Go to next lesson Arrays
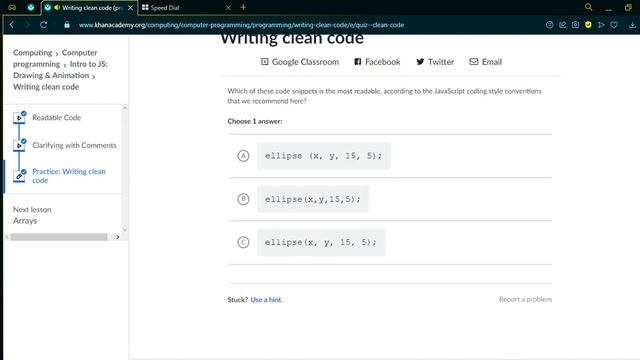Viewport: 640px width, 360px height. (25, 221)
